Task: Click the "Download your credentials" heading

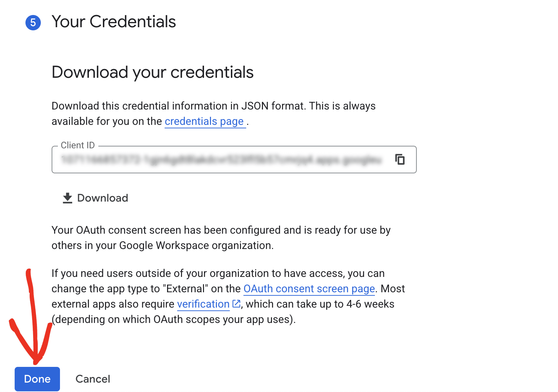Action: coord(152,72)
